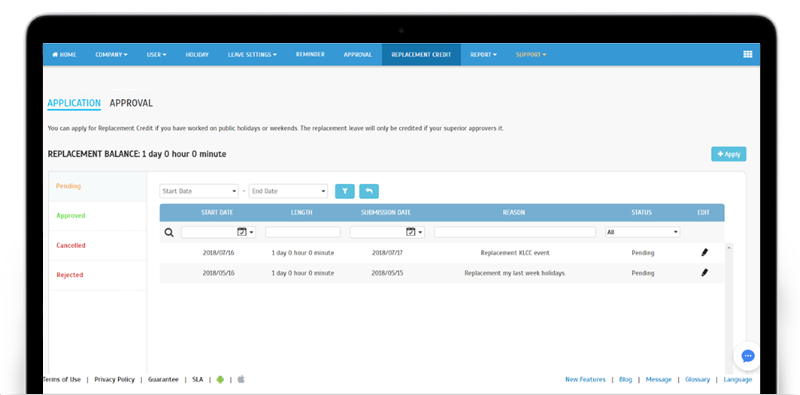This screenshot has width=800, height=395.
Task: Edit the Replacement KLCC event row pencil
Action: (x=705, y=252)
